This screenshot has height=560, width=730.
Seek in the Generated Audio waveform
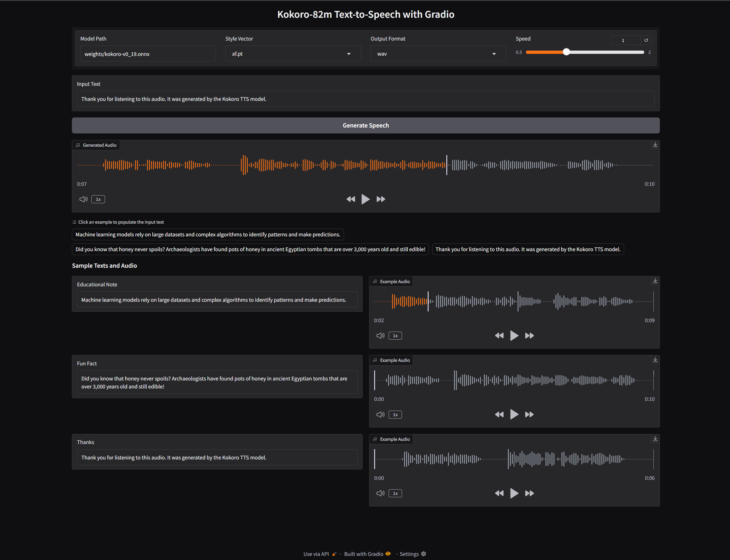pyautogui.click(x=365, y=165)
